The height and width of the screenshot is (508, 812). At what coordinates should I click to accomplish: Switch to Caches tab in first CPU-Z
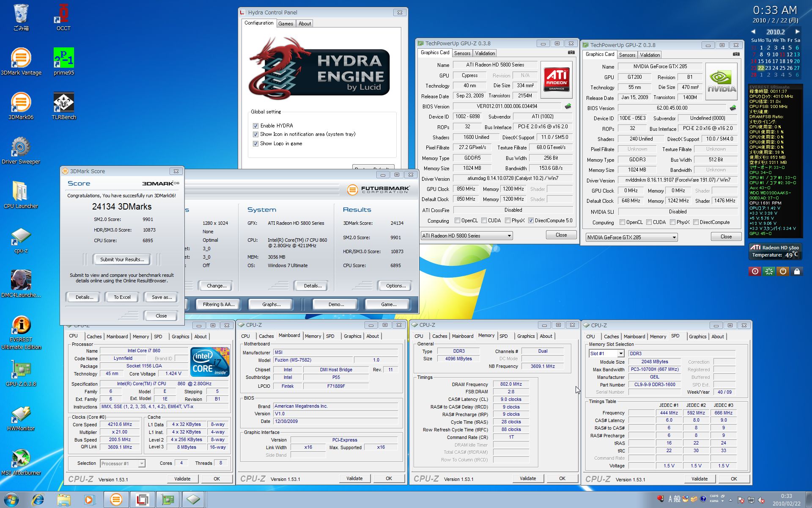click(x=94, y=337)
